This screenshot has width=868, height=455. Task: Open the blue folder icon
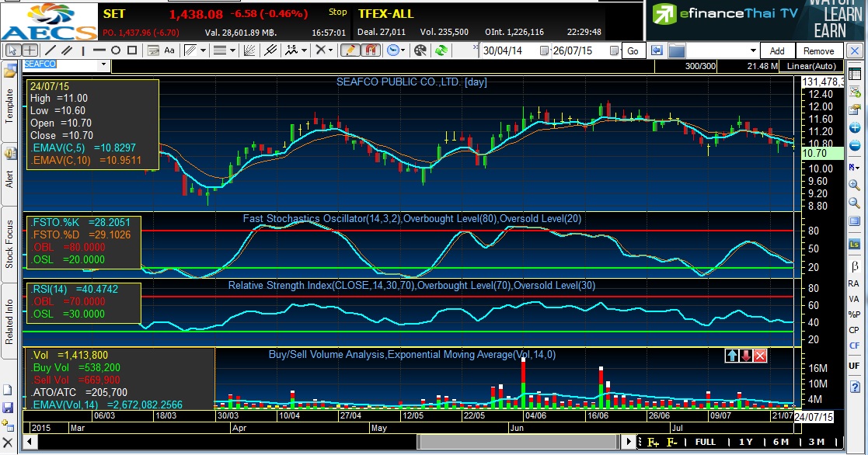[677, 51]
